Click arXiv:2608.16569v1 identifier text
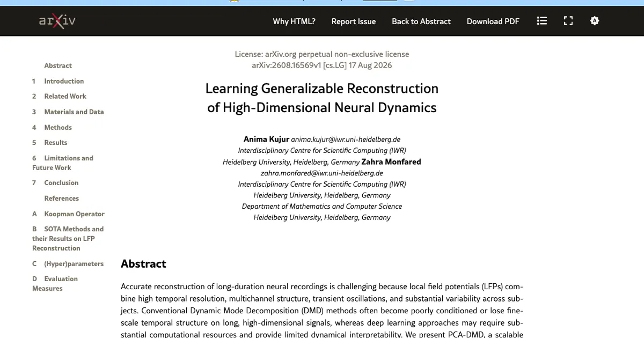 [287, 65]
